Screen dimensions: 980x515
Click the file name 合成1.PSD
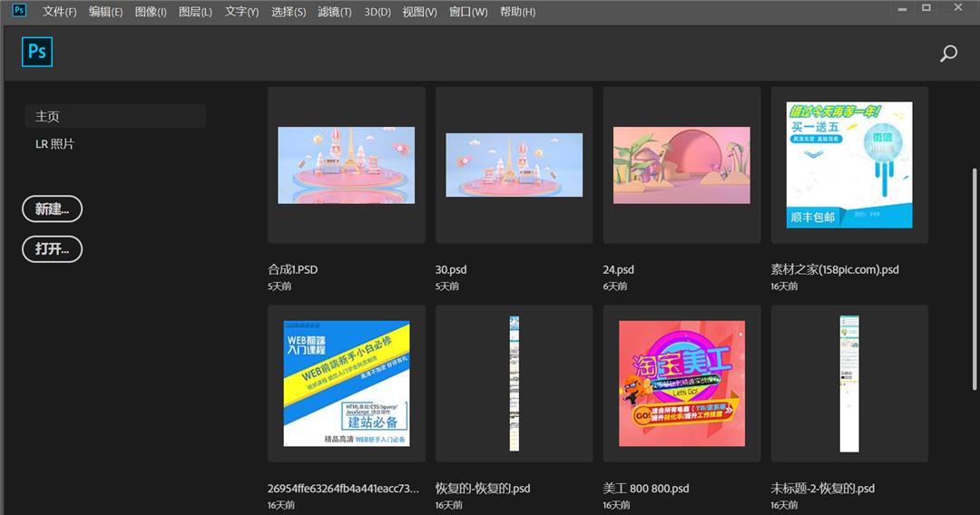292,269
